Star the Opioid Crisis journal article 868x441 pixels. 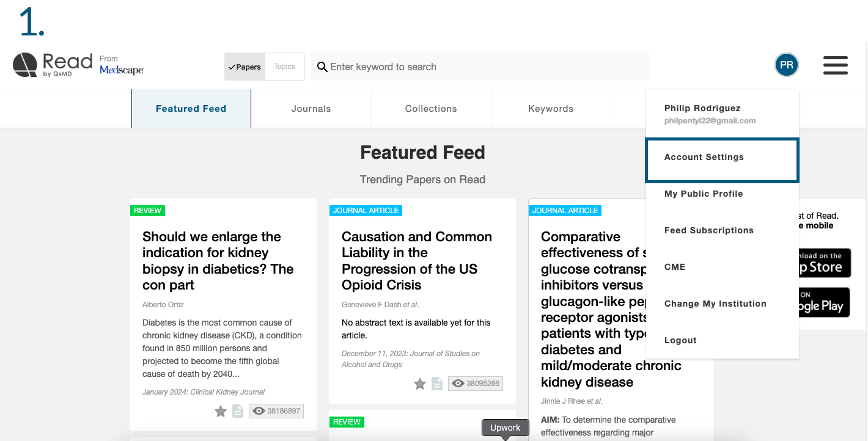point(420,384)
